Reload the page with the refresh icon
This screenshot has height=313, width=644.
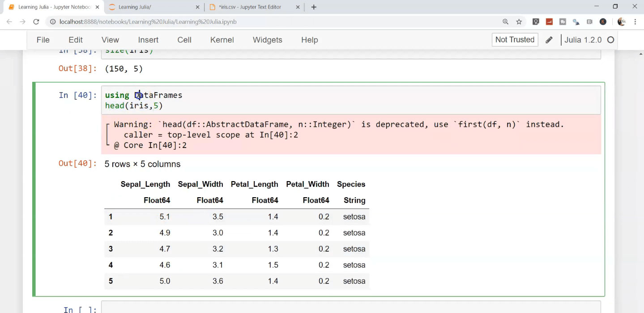coord(36,21)
